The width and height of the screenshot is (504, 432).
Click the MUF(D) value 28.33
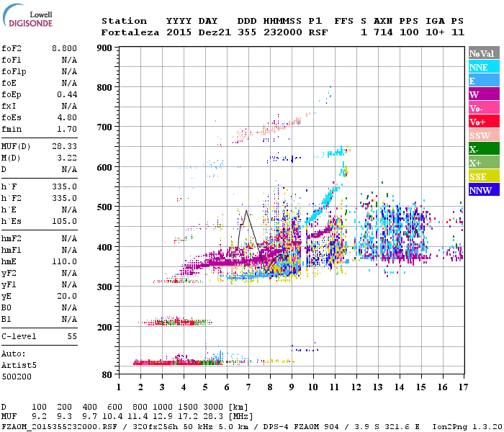pyautogui.click(x=64, y=146)
